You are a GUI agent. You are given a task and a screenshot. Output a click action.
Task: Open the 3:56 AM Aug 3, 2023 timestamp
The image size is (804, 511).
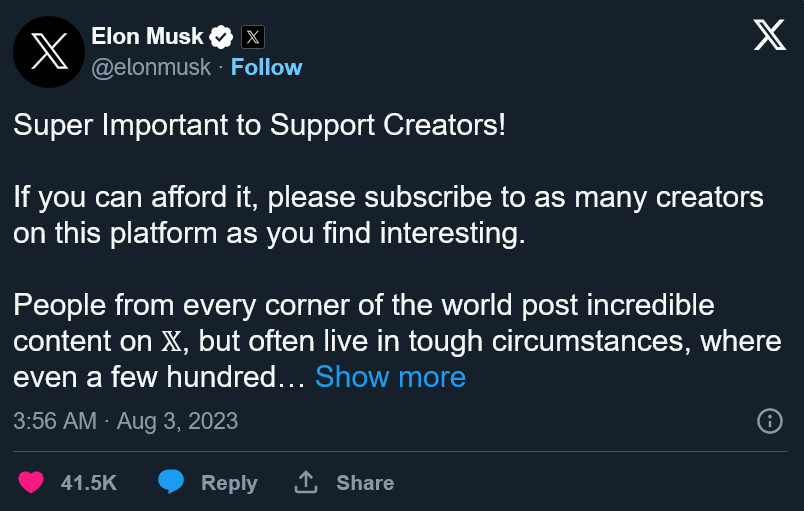click(x=126, y=421)
